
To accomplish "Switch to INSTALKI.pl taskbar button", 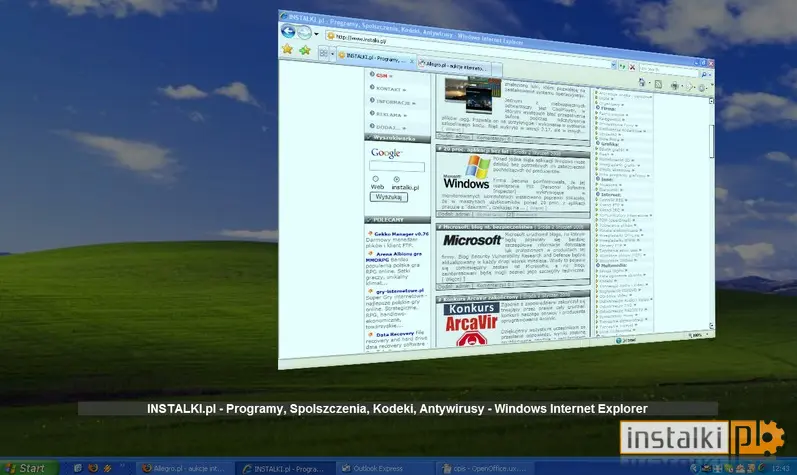I will pyautogui.click(x=286, y=468).
